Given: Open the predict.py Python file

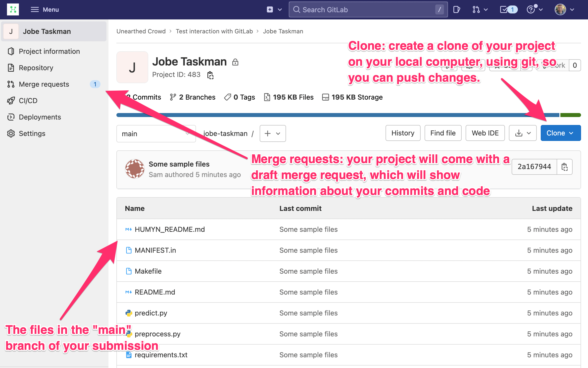Looking at the screenshot, I should [151, 313].
